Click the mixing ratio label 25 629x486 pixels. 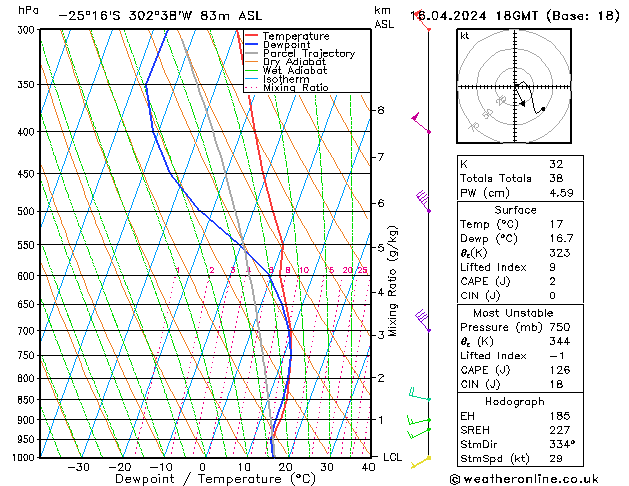coord(362,270)
